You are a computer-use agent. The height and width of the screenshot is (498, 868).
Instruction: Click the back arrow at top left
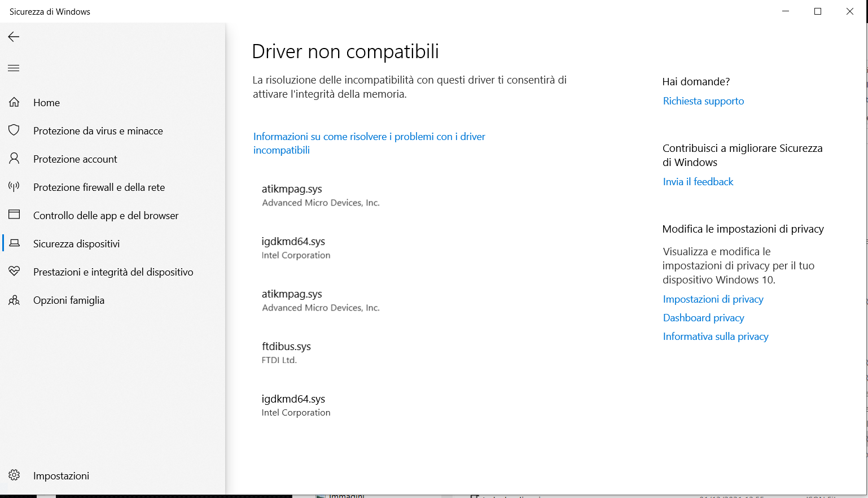click(x=13, y=37)
